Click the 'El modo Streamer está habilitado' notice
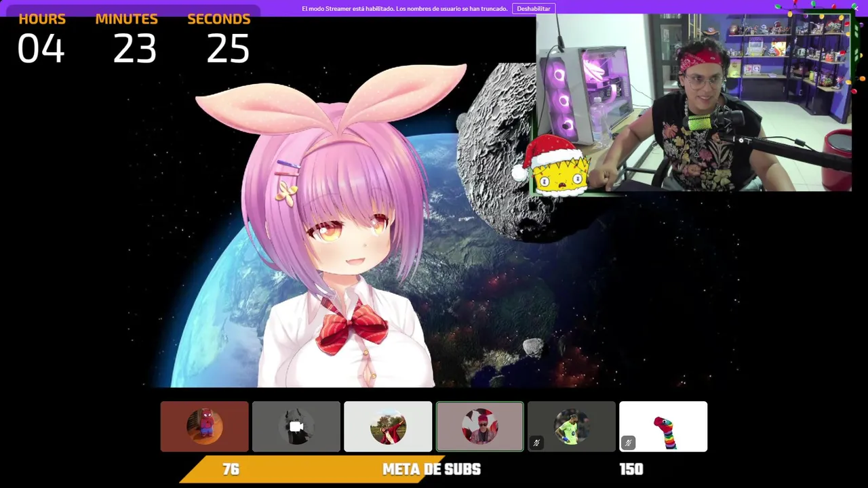Viewport: 868px width, 488px height. pos(406,9)
